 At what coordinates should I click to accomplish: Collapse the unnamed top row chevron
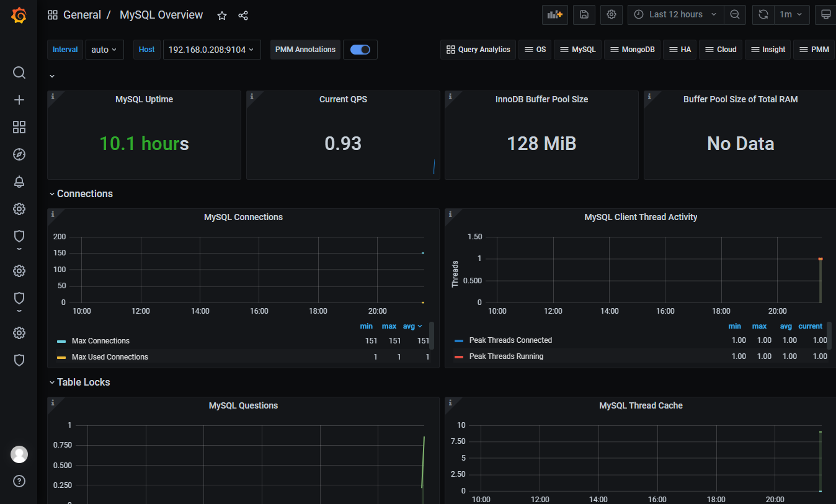pos(52,76)
